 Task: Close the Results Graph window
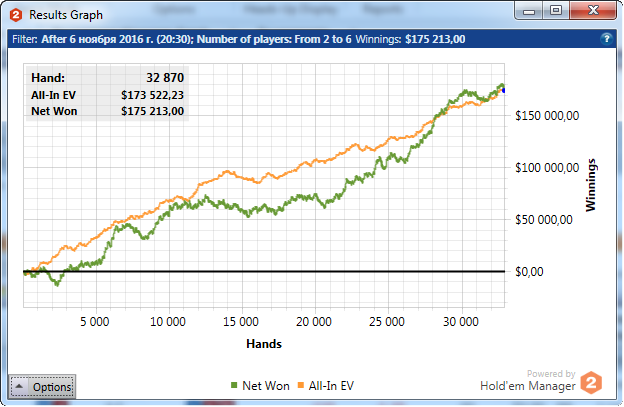pos(593,11)
